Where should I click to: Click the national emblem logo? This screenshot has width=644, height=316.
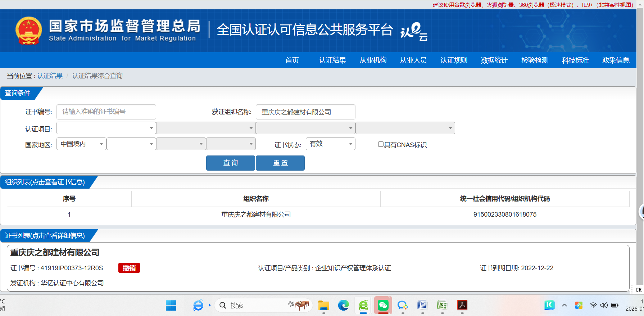pyautogui.click(x=29, y=31)
